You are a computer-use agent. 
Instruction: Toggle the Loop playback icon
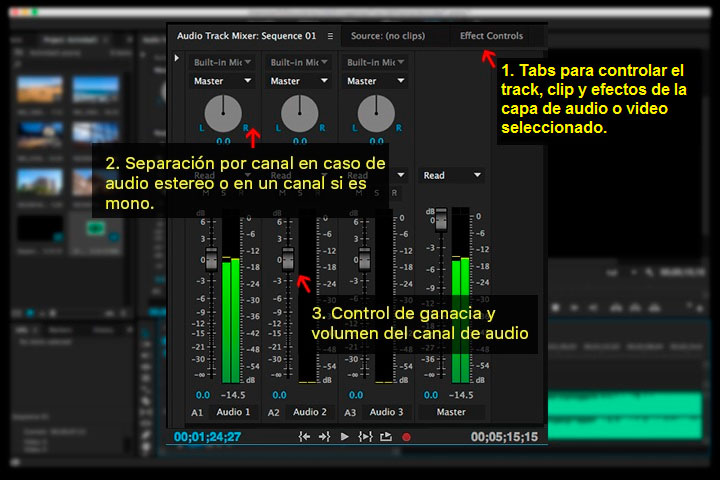386,437
